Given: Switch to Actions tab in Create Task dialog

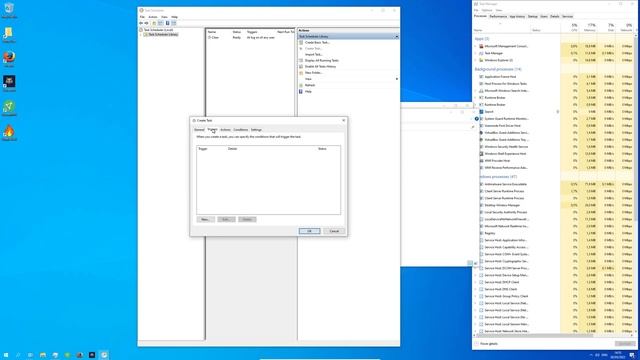Looking at the screenshot, I should pyautogui.click(x=225, y=130).
